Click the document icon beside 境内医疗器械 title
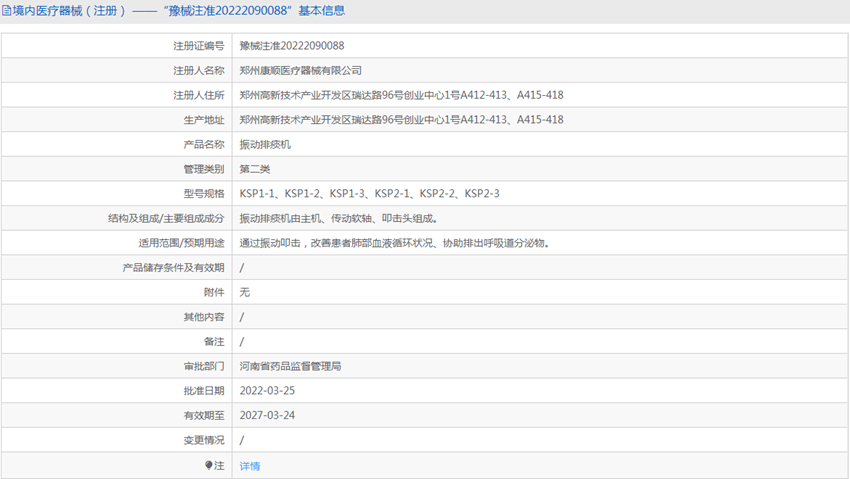The image size is (850, 479). click(7, 11)
